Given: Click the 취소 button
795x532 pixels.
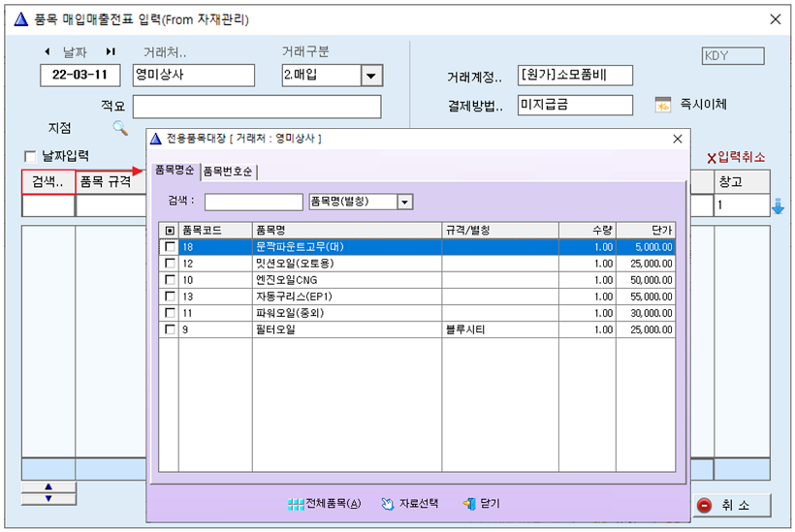Looking at the screenshot, I should (732, 505).
